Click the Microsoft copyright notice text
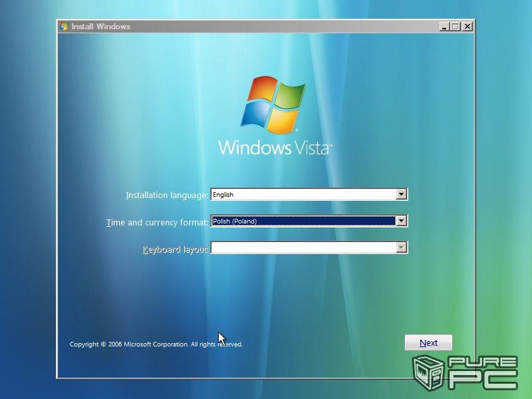The image size is (532, 399). tap(156, 344)
